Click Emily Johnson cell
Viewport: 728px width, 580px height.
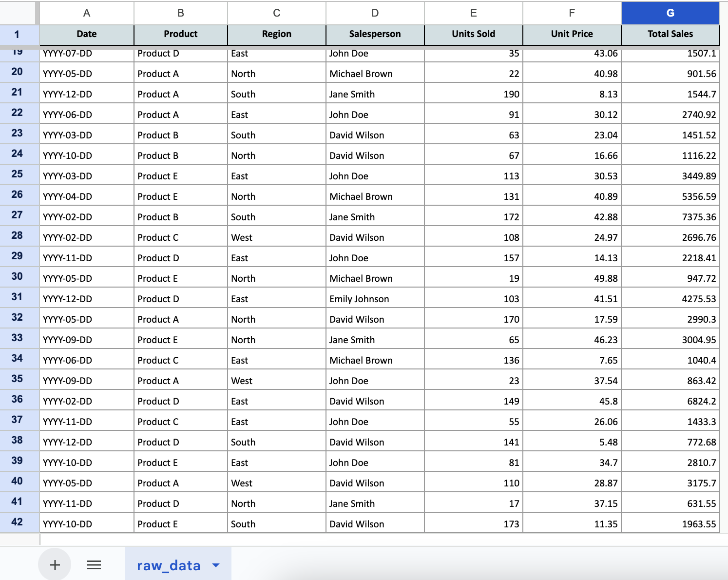tap(375, 299)
